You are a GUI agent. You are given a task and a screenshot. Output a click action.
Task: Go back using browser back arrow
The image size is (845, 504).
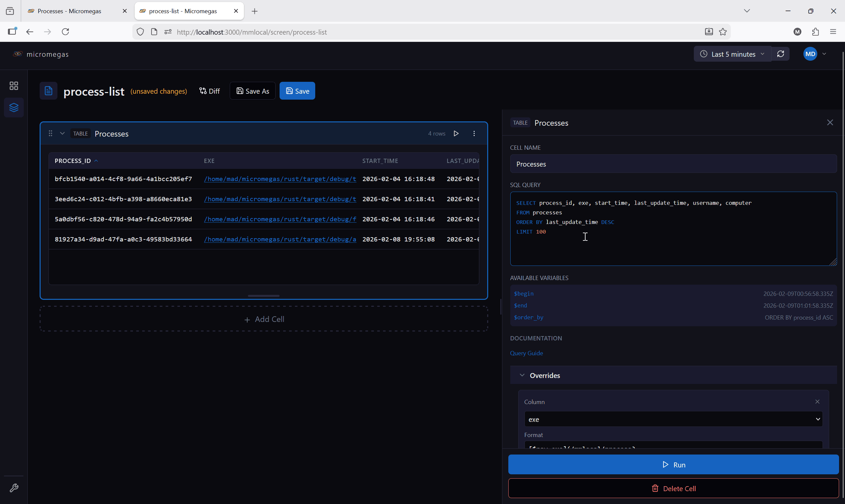[x=30, y=32]
